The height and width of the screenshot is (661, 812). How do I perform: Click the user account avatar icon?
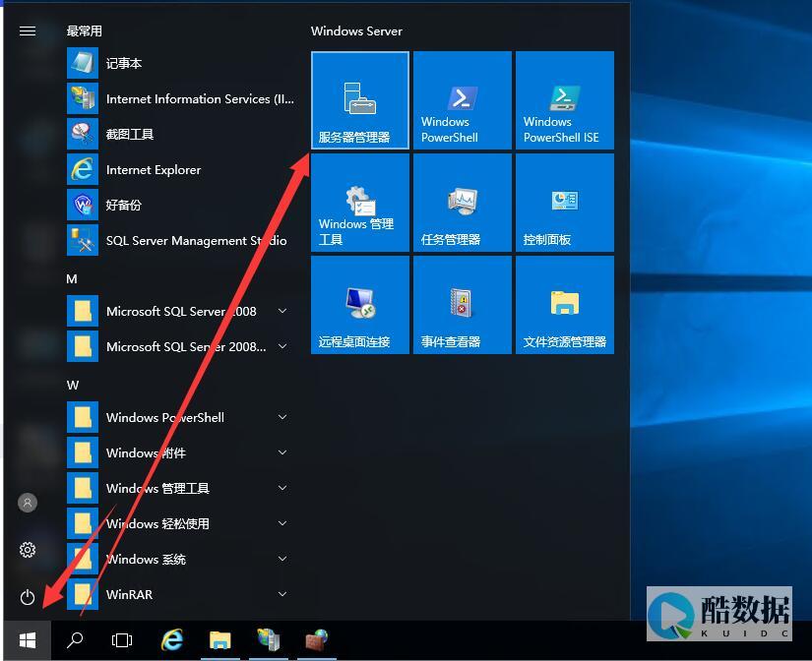pyautogui.click(x=28, y=502)
